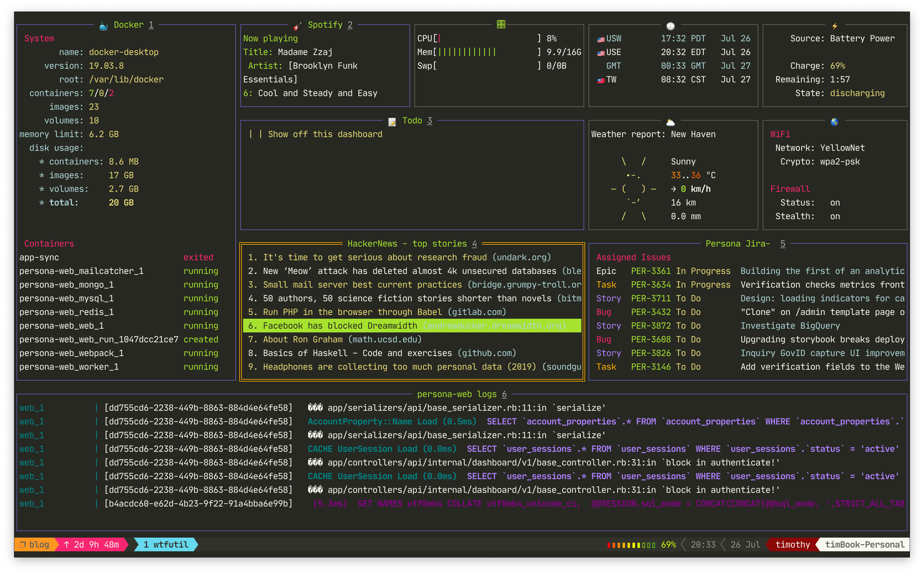Click the Spotify guitar icon

tap(298, 26)
